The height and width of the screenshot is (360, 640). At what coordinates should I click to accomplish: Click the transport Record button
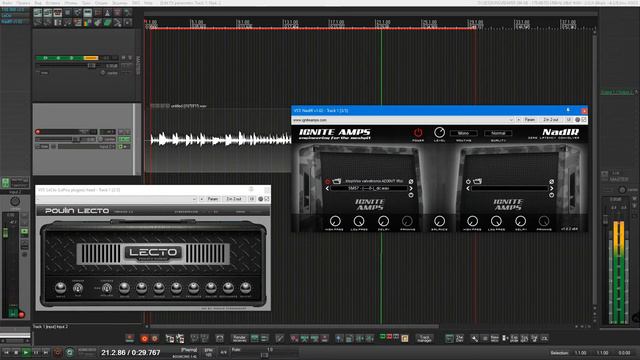58,352
